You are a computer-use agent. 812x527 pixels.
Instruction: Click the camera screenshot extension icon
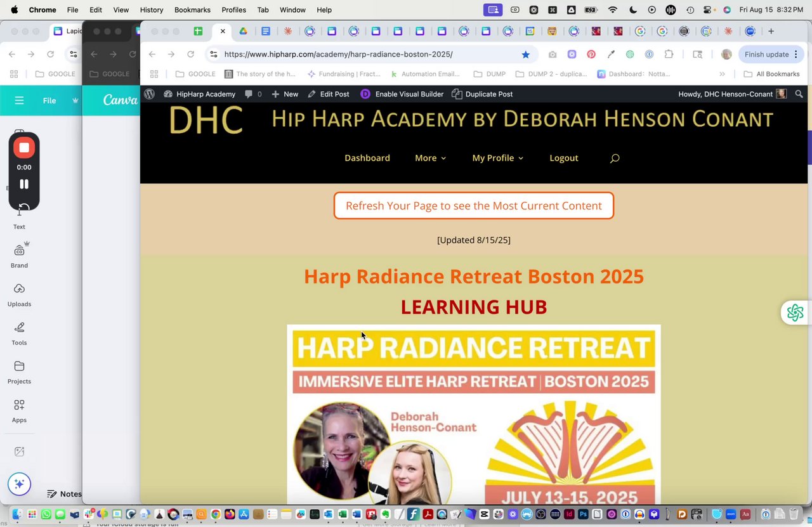[553, 55]
